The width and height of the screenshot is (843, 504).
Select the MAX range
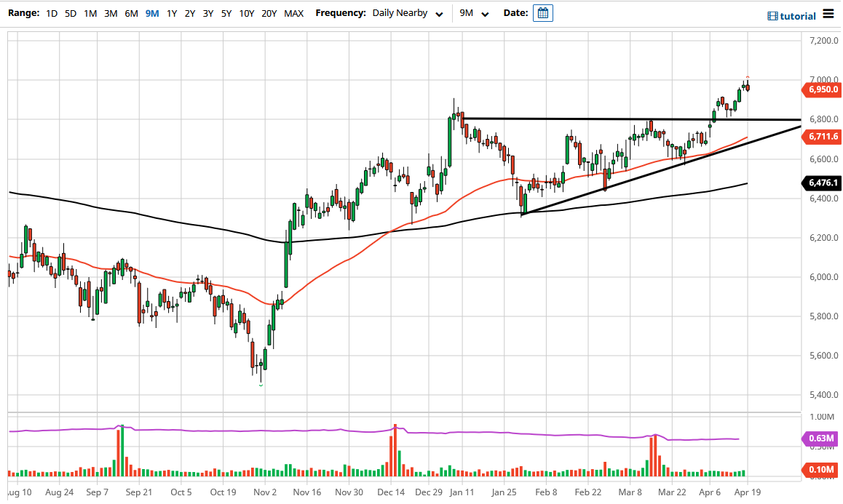[x=293, y=13]
